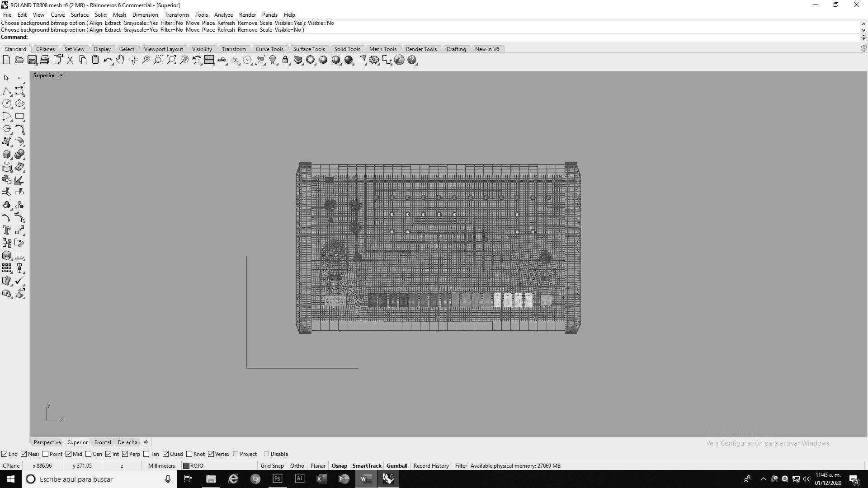This screenshot has width=868, height=488.
Task: Open a file with the folder icon
Action: tap(19, 60)
